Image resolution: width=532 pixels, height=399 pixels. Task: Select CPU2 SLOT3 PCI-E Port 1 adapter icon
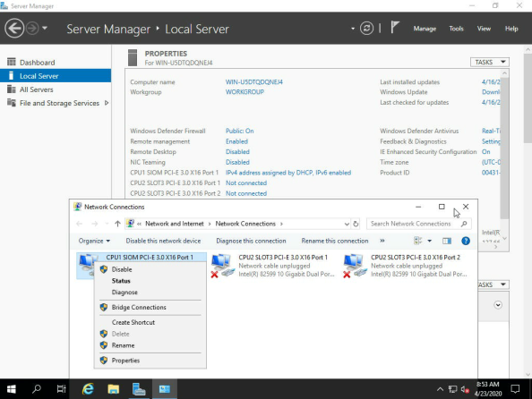222,266
